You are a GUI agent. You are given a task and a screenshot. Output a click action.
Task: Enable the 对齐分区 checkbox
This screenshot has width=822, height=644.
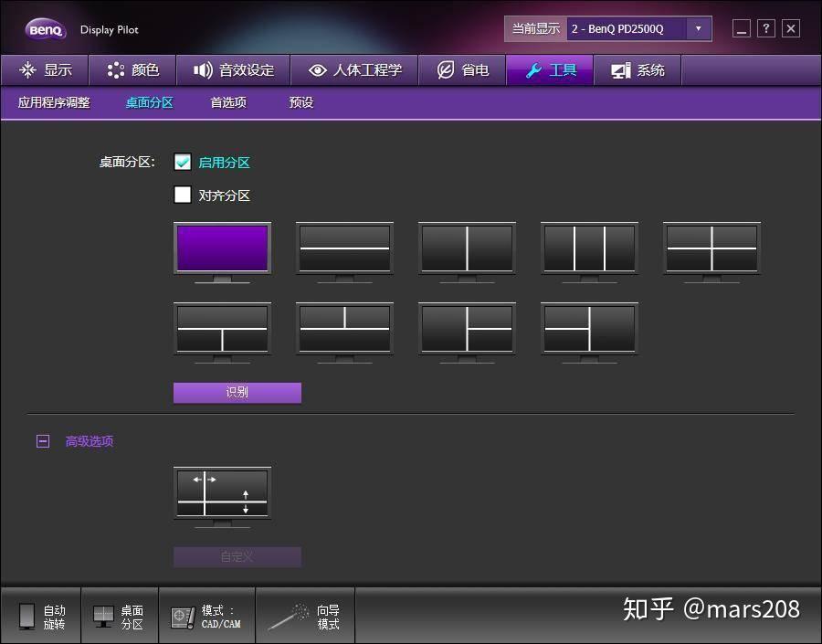click(x=183, y=195)
